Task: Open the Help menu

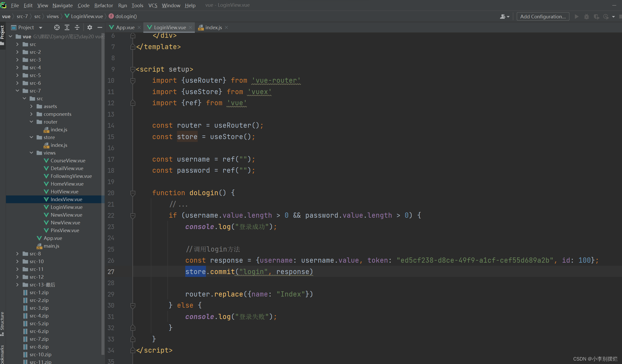Action: [x=190, y=5]
